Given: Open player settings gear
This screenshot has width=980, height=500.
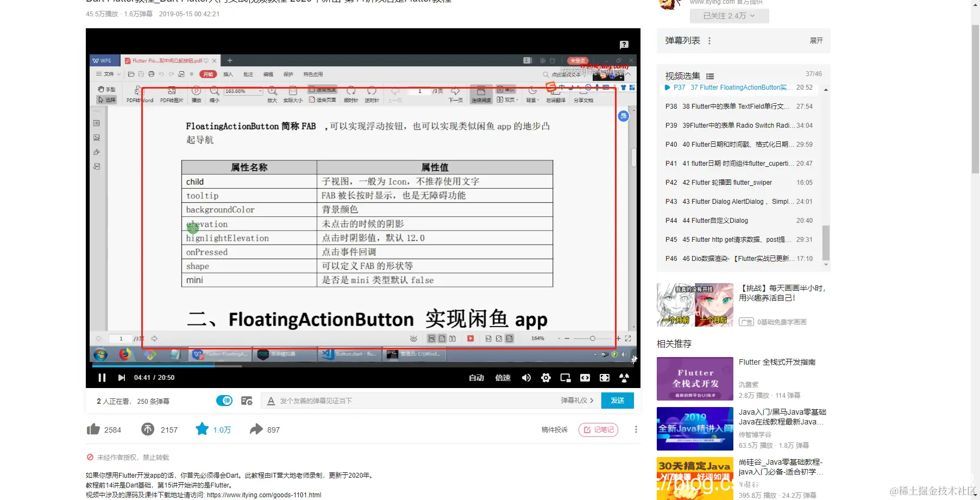Looking at the screenshot, I should click(546, 378).
